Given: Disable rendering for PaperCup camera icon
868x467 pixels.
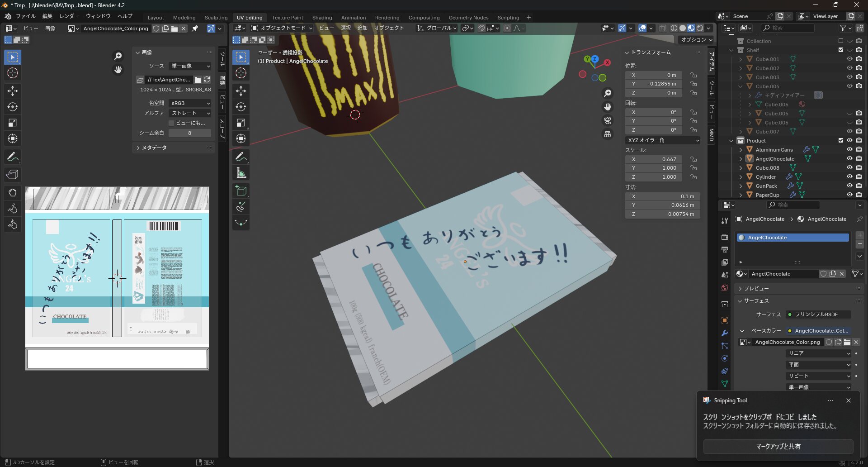Looking at the screenshot, I should click(859, 195).
